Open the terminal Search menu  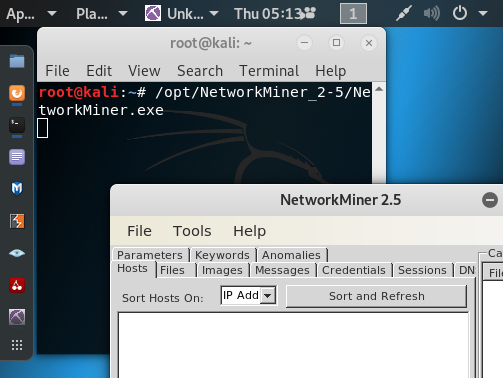[x=200, y=71]
